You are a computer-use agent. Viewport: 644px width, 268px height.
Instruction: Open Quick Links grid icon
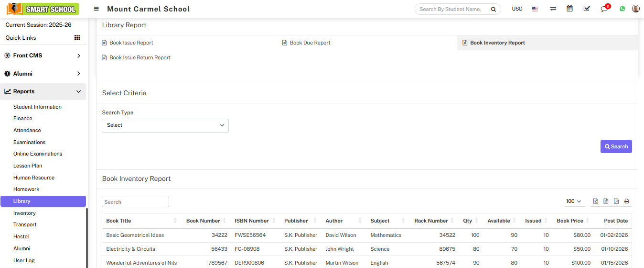77,38
